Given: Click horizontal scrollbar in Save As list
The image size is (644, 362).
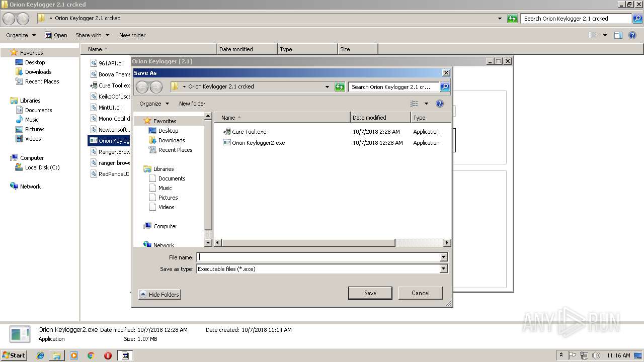Looking at the screenshot, I should (x=308, y=243).
